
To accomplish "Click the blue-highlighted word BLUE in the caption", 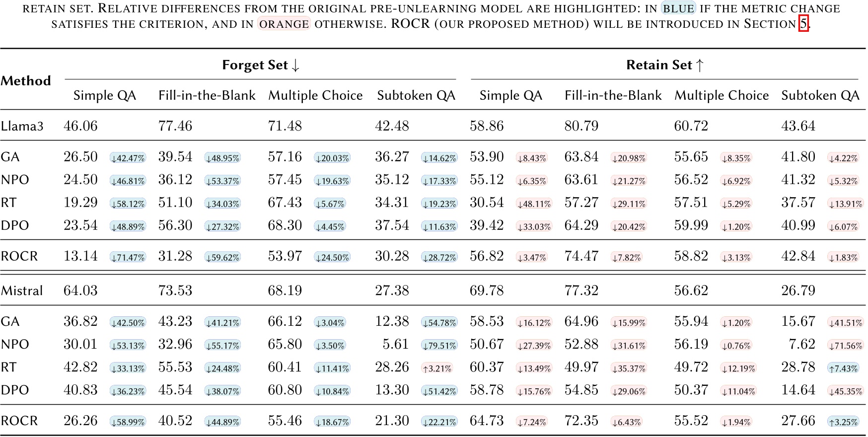I will pyautogui.click(x=678, y=8).
